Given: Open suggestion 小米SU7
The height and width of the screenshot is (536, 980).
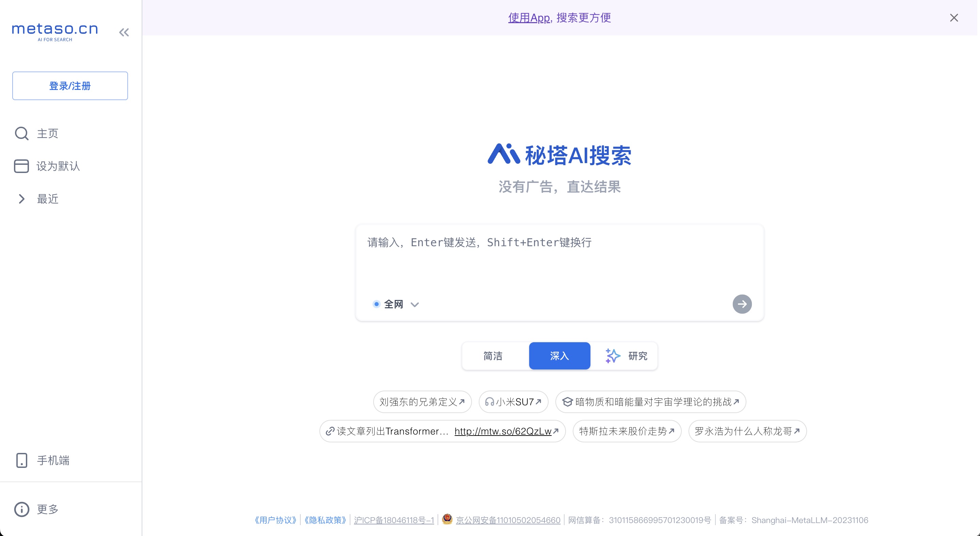Looking at the screenshot, I should [x=513, y=402].
